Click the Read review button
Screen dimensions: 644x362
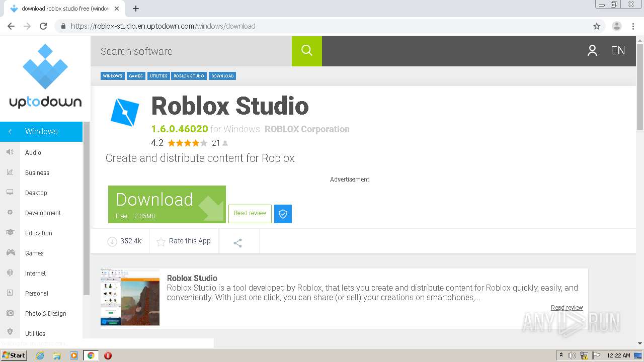coord(250,214)
